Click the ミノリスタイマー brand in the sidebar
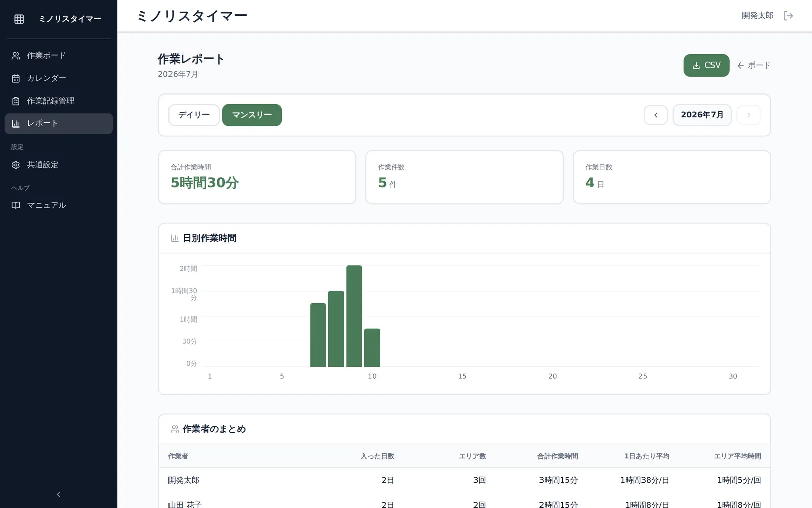 click(x=70, y=19)
